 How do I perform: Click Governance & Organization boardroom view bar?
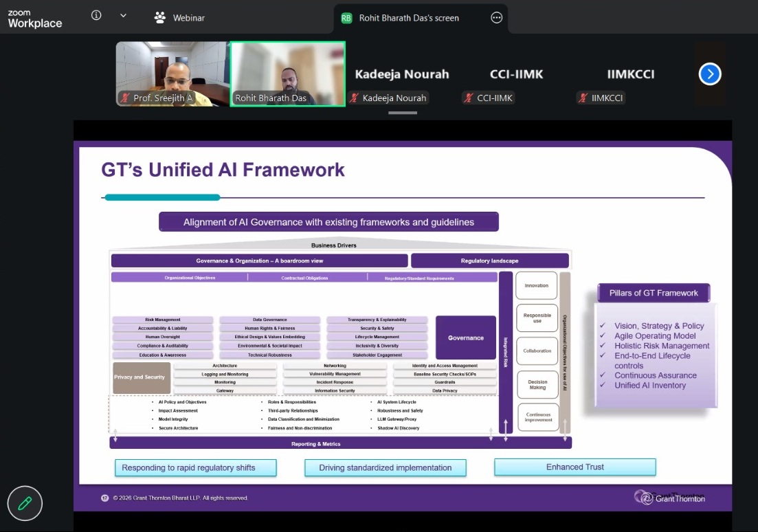click(260, 261)
